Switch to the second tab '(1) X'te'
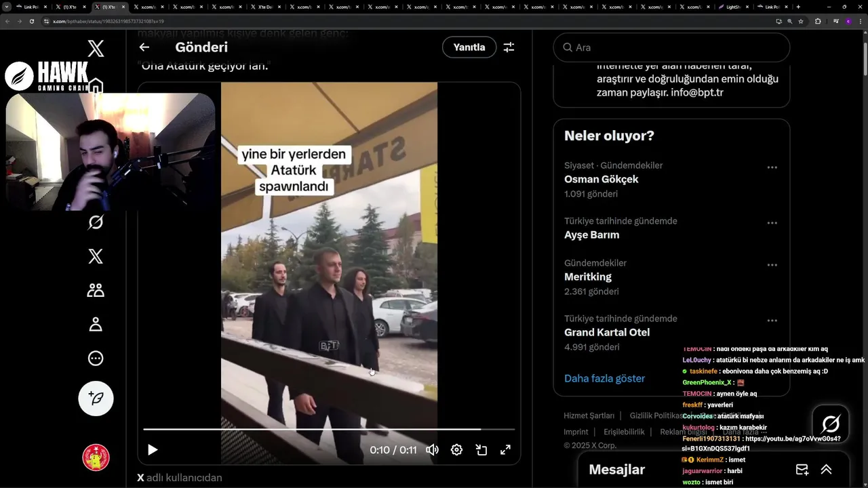This screenshot has height=488, width=868. click(70, 7)
